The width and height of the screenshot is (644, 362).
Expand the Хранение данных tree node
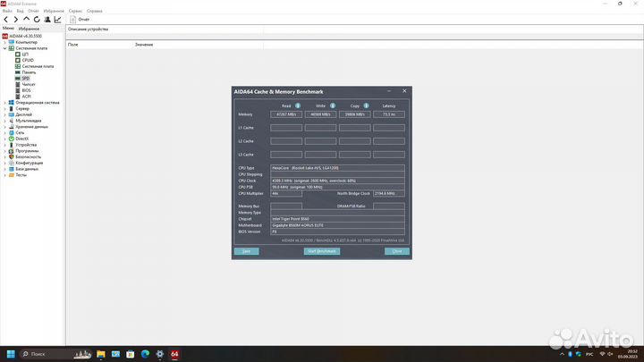click(x=5, y=127)
